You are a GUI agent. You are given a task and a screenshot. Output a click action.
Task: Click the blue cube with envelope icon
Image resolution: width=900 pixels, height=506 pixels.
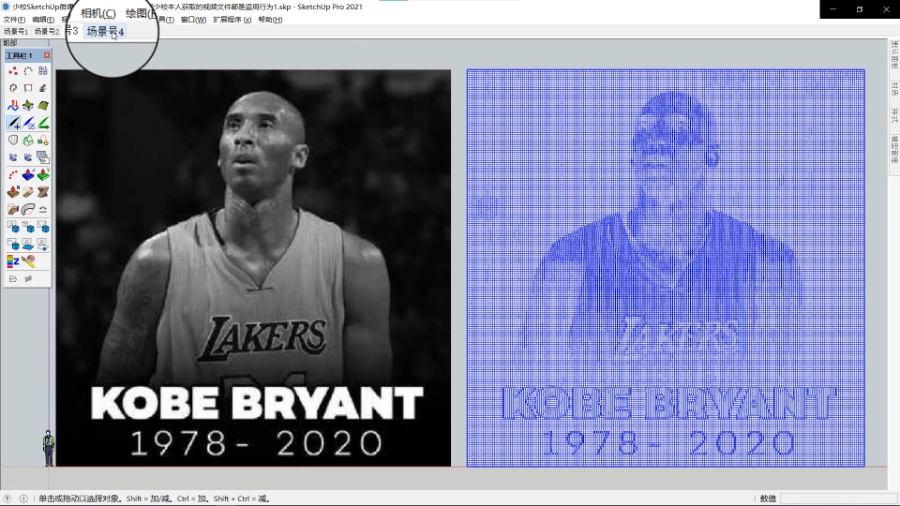(42, 227)
